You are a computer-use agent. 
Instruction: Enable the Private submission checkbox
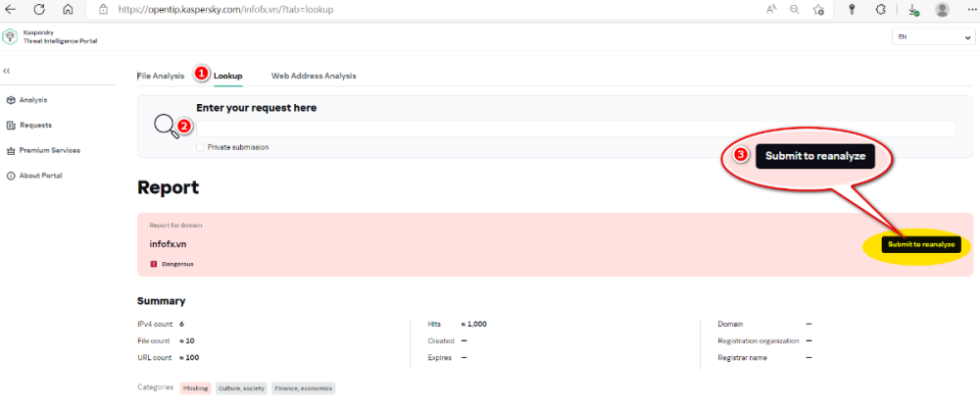(200, 148)
